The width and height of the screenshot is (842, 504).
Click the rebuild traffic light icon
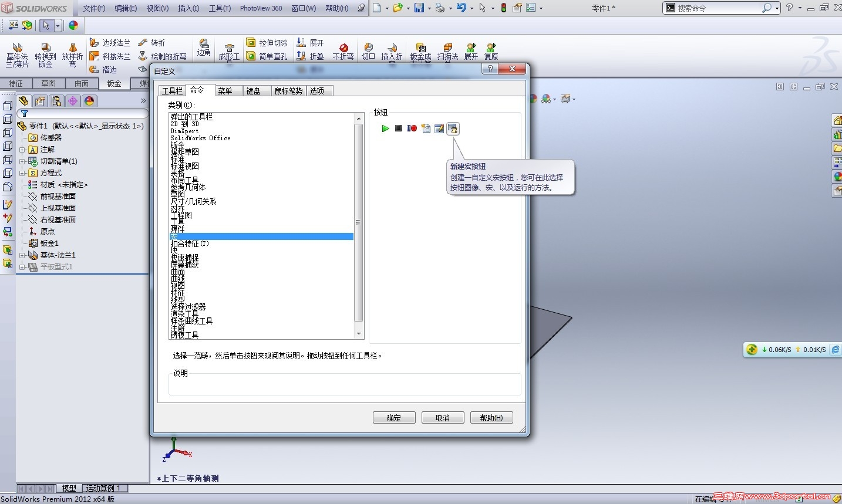[x=504, y=8]
